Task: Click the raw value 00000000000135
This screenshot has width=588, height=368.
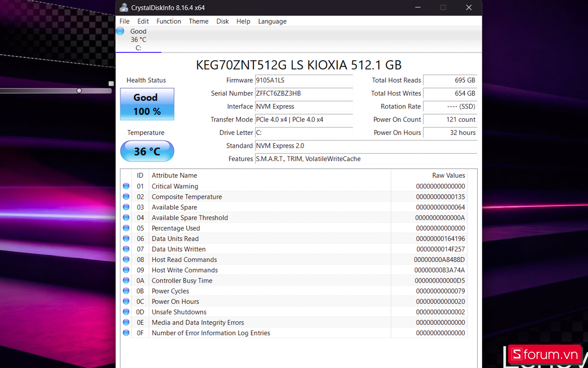Action: pyautogui.click(x=441, y=197)
